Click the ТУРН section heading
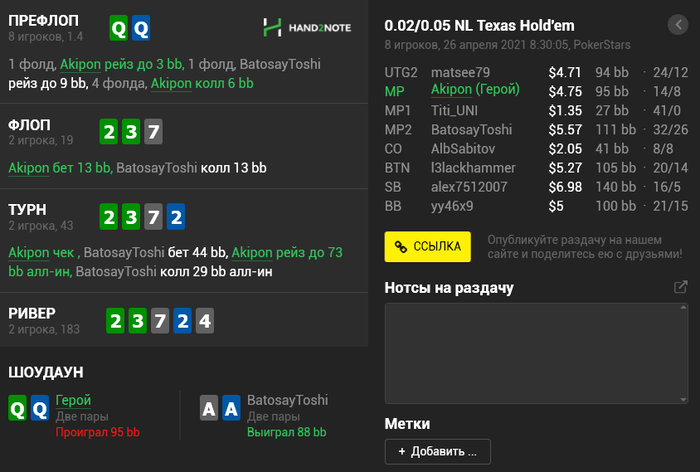Image resolution: width=700 pixels, height=472 pixels. pos(27,209)
